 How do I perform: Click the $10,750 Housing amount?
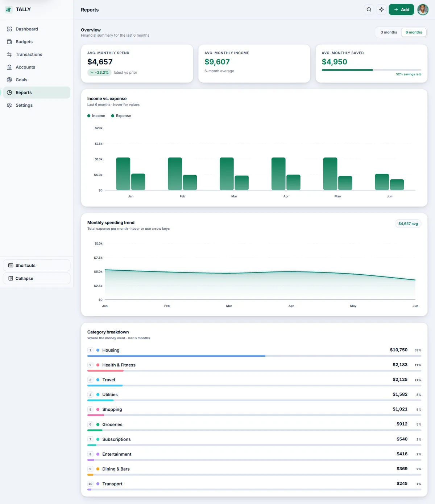(399, 350)
